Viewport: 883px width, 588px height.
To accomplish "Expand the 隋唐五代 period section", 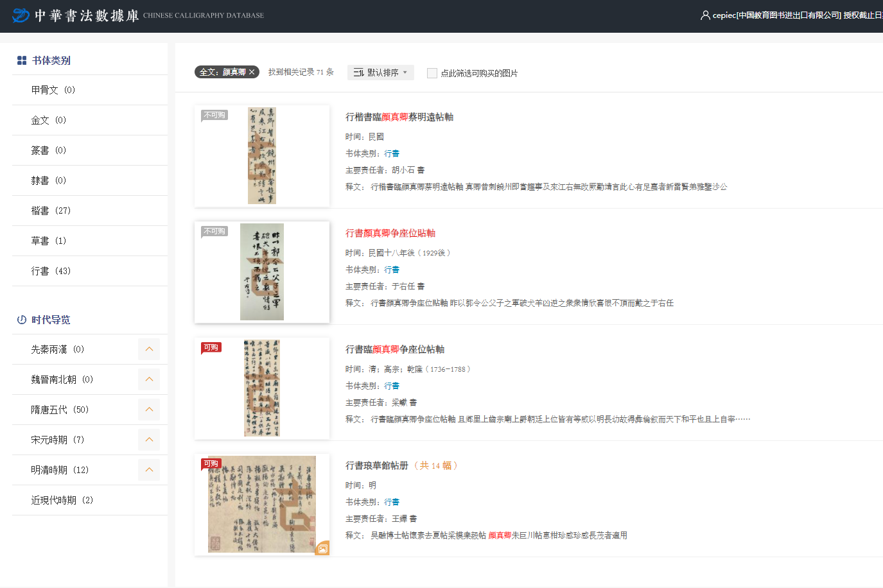I will (149, 410).
